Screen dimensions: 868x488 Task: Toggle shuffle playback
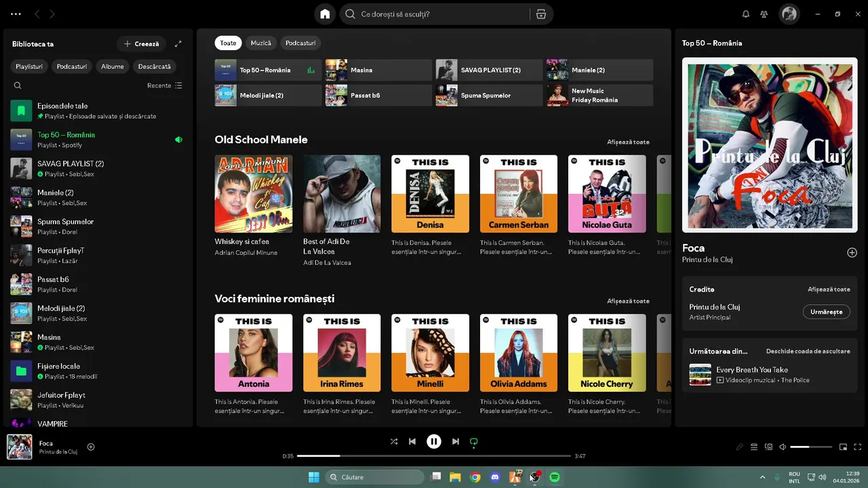click(x=394, y=441)
